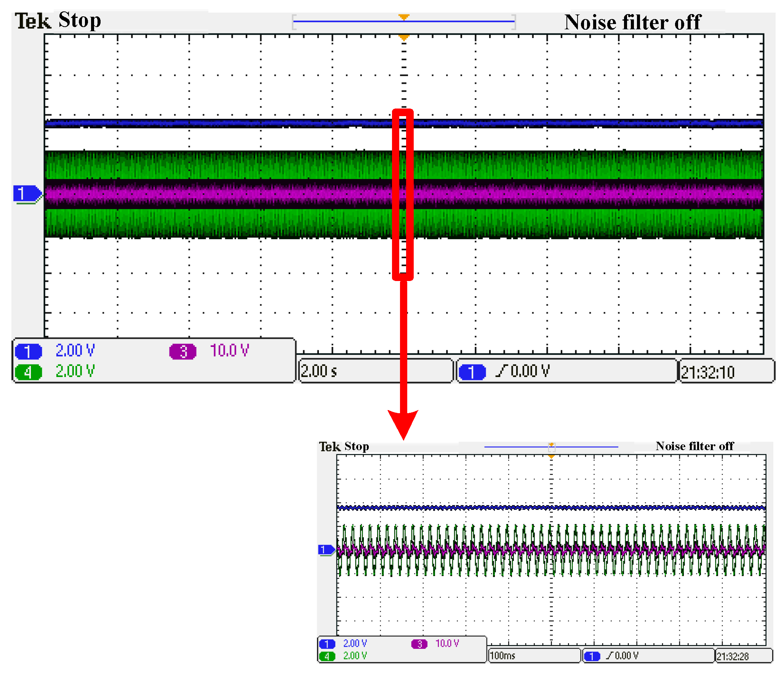This screenshot has height=674, width=784.
Task: Click the 10.0 V channel 3 scale, upper readout
Action: click(229, 350)
